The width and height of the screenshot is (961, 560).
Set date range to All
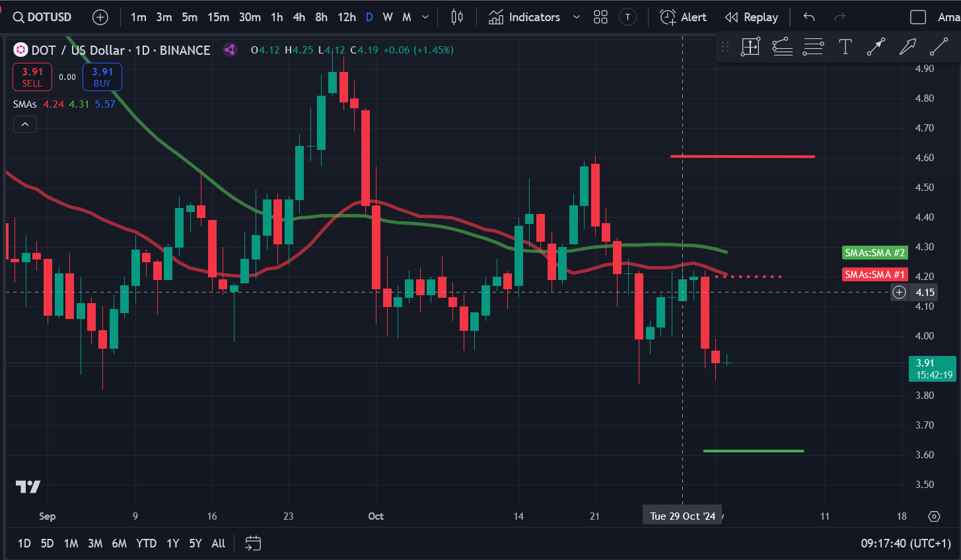219,543
